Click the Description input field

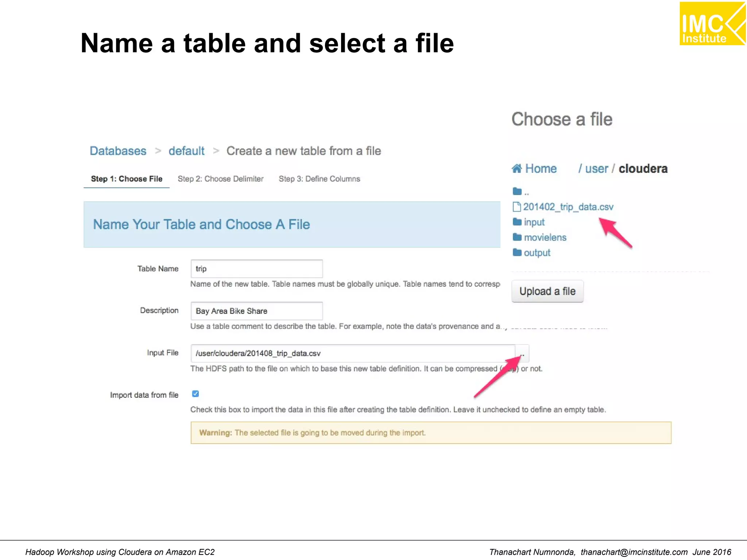coord(257,311)
